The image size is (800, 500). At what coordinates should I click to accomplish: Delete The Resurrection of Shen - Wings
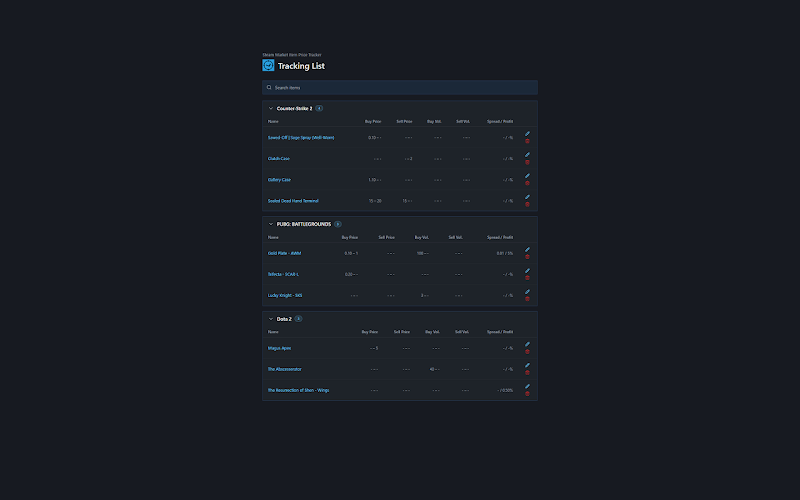[x=527, y=394]
